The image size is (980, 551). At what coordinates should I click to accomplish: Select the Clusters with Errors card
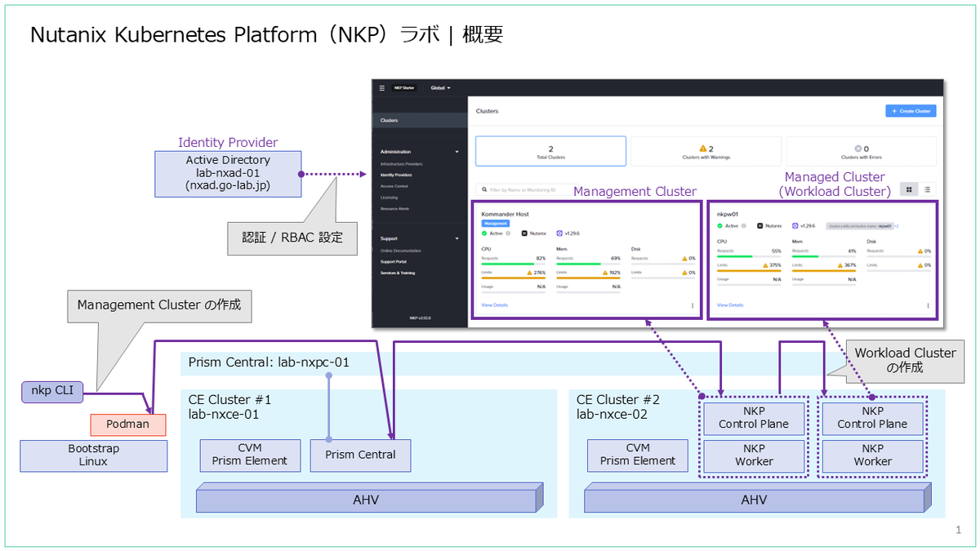pos(862,151)
